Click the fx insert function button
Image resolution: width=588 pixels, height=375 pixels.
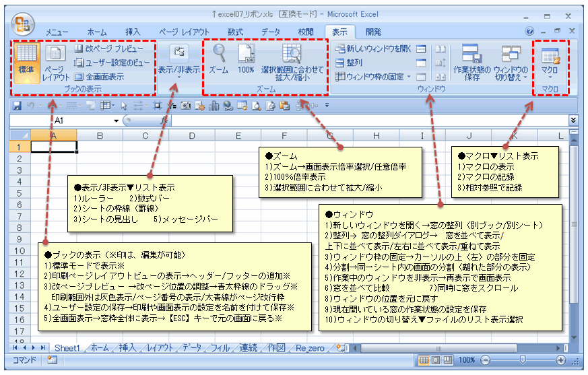(164, 121)
